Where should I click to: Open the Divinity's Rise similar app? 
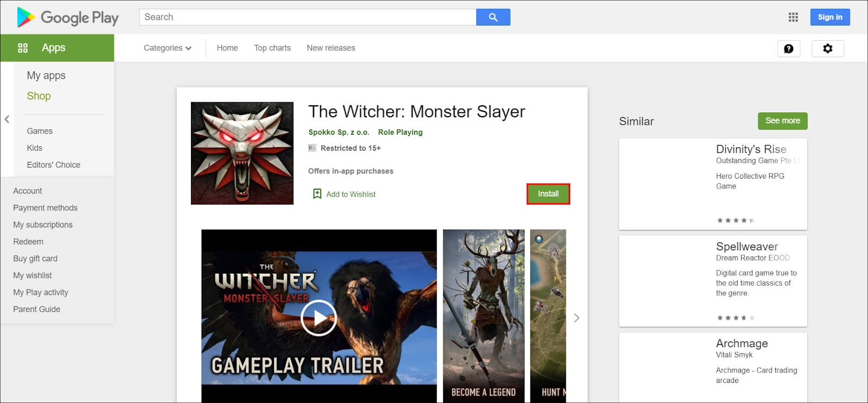coord(713,184)
